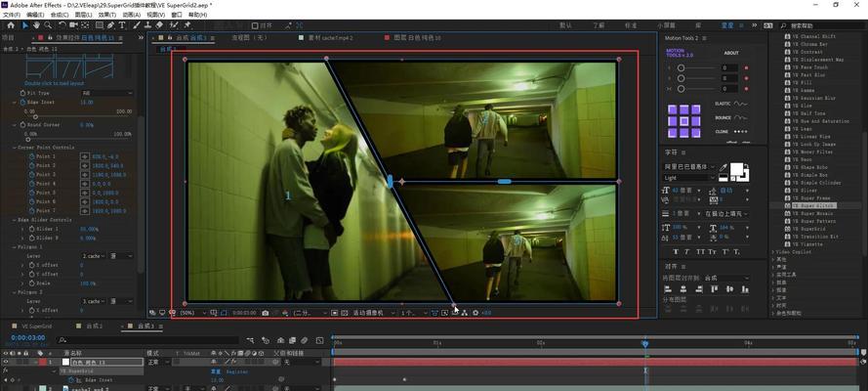Click the current time 0:00:03:00 display
This screenshot has width=868, height=391.
point(27,338)
